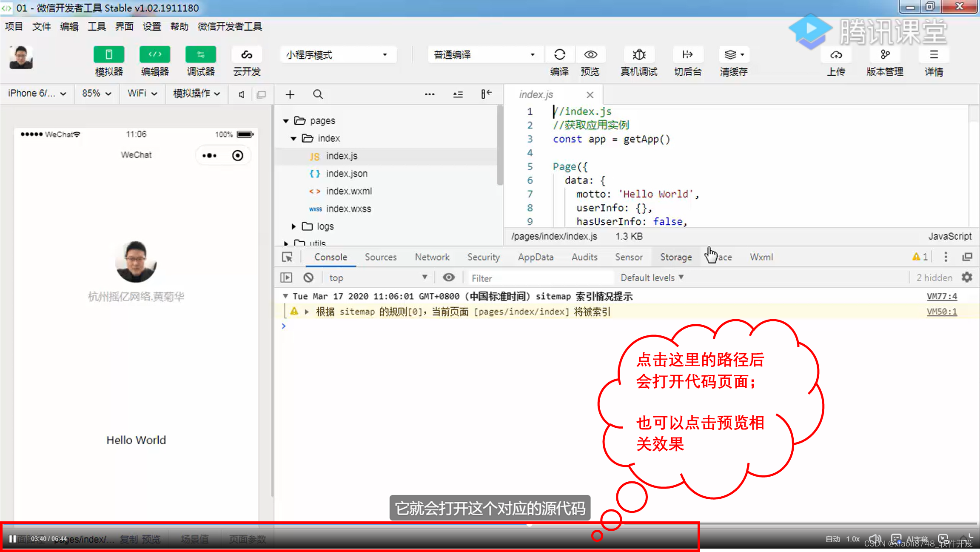Open console settings gear icon
980x552 pixels.
click(967, 277)
